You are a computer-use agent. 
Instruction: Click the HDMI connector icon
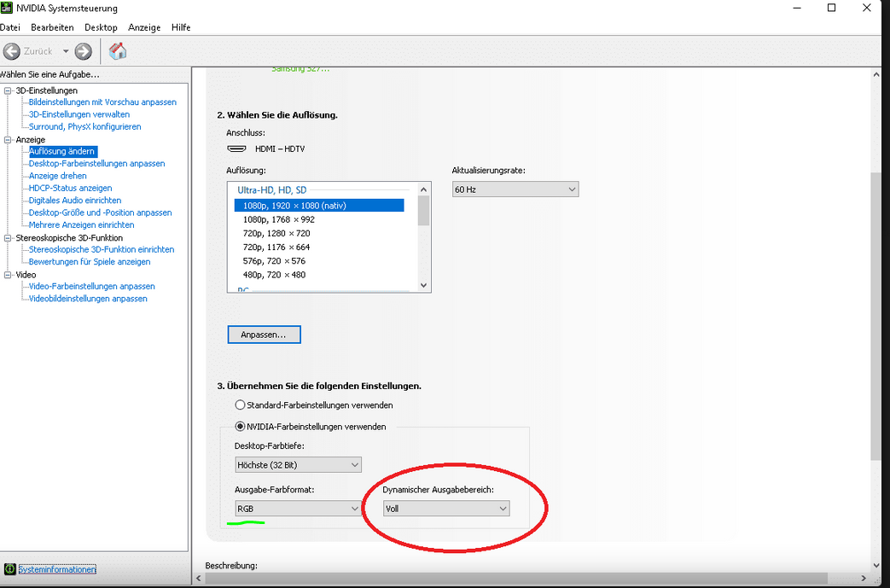point(236,148)
